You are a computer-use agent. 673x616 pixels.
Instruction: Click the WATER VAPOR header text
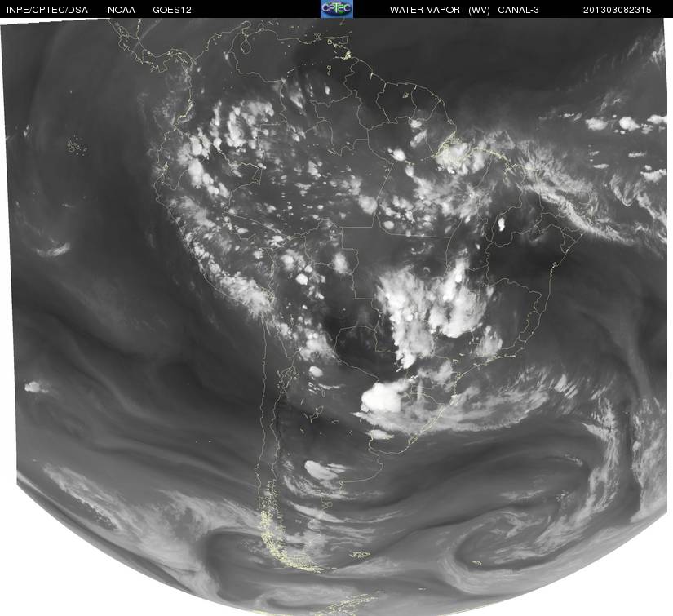tap(424, 10)
